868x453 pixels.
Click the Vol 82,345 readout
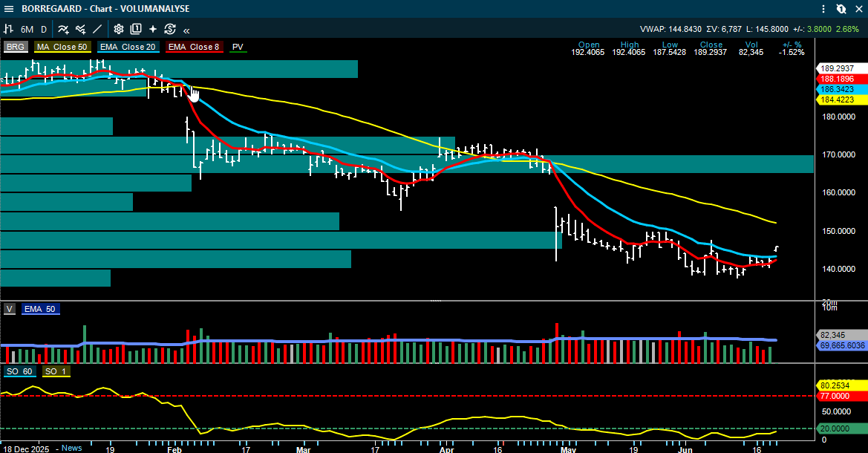[x=751, y=49]
